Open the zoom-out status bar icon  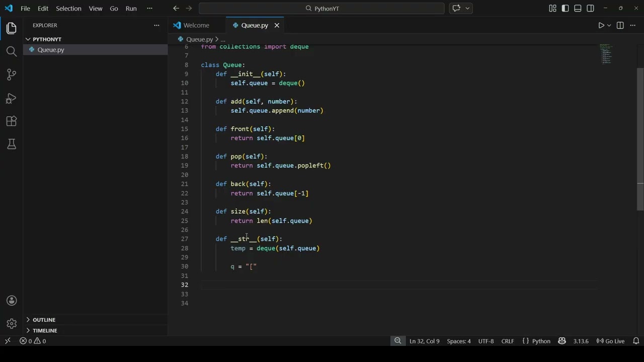(x=397, y=341)
